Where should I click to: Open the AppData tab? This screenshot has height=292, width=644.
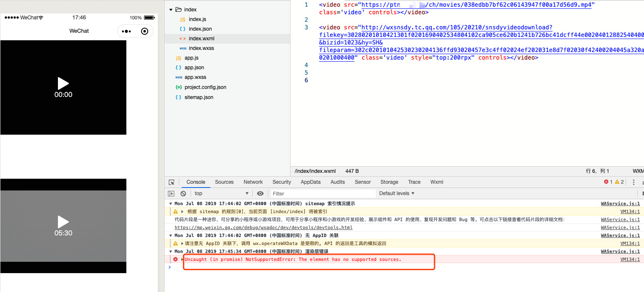(310, 182)
